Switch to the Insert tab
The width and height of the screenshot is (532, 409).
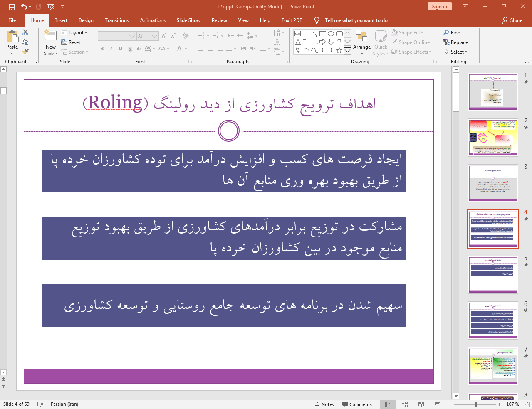tap(61, 20)
